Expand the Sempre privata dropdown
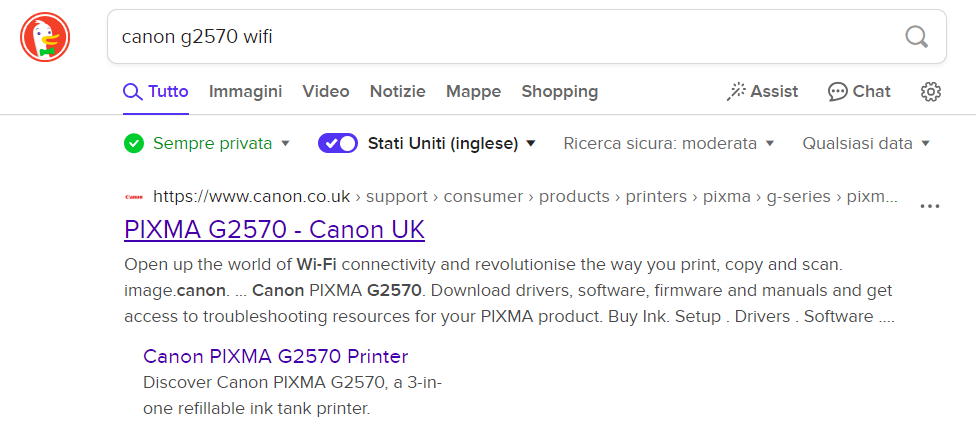This screenshot has width=976, height=437. (285, 143)
